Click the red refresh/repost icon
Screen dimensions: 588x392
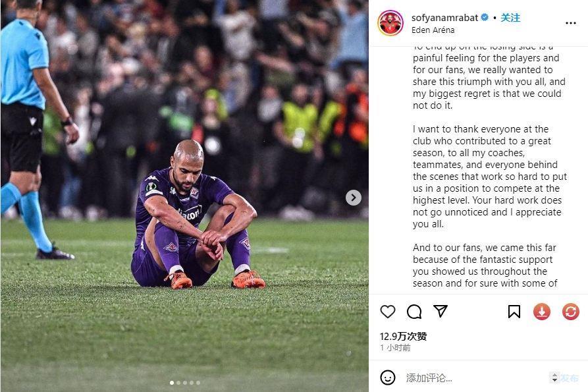pos(570,312)
